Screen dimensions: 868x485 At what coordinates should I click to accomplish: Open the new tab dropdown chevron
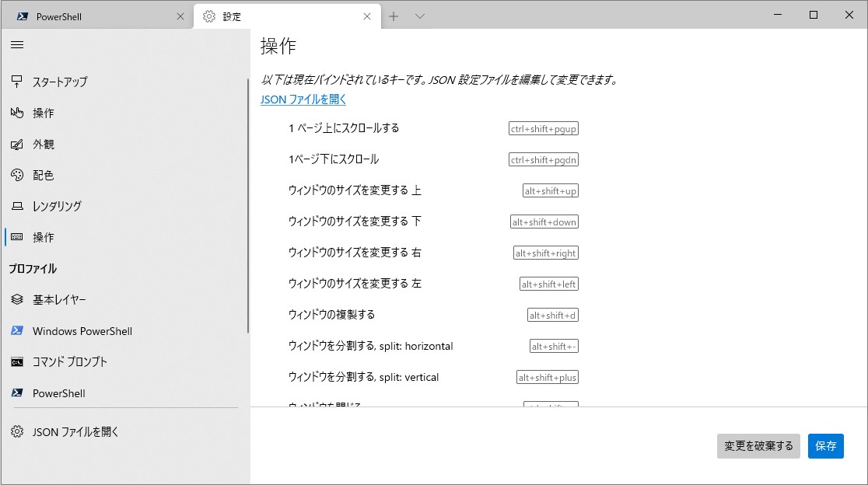click(418, 15)
